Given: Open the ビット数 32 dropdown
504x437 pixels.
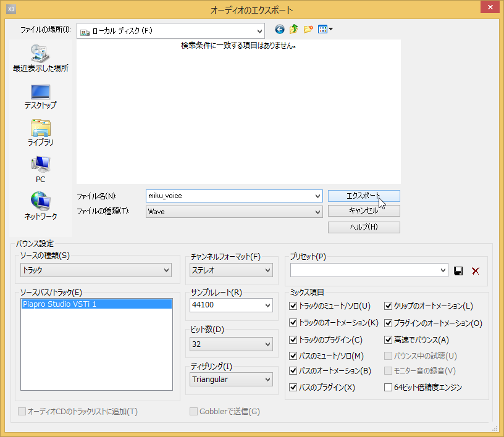Looking at the screenshot, I should tap(231, 344).
